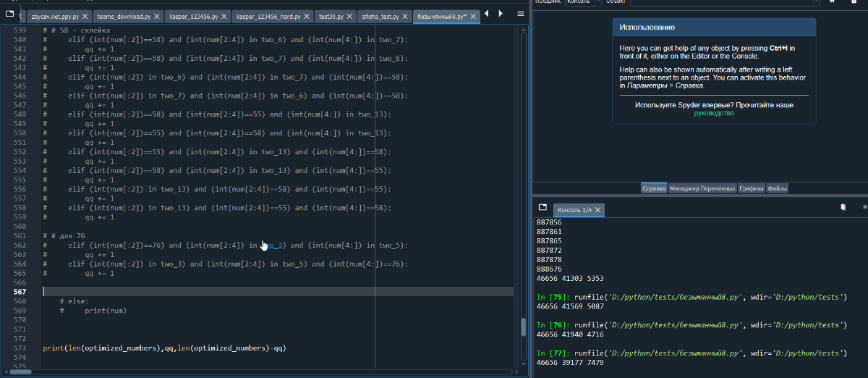This screenshot has height=378, width=868.
Task: Click the console browse tabs icon
Action: [543, 208]
